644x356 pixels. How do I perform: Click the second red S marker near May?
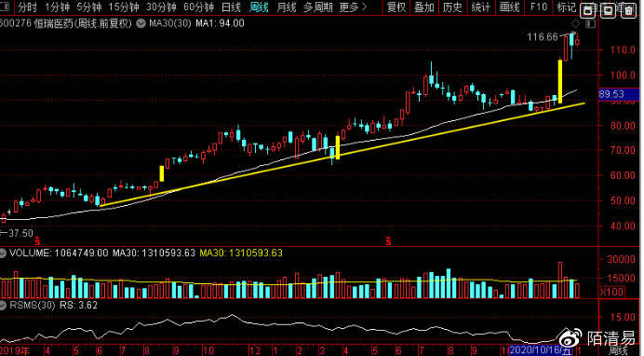[388, 240]
